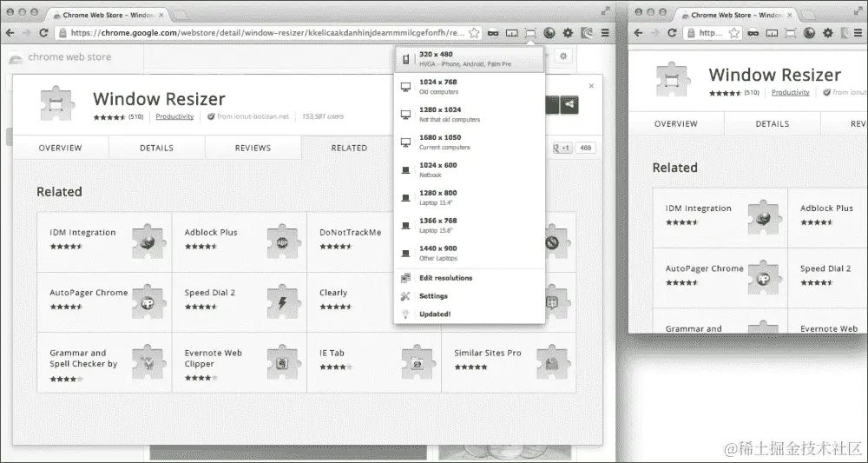Viewport: 868px width, 463px height.
Task: Switch to OVERVIEW tab in left window
Action: coord(61,148)
